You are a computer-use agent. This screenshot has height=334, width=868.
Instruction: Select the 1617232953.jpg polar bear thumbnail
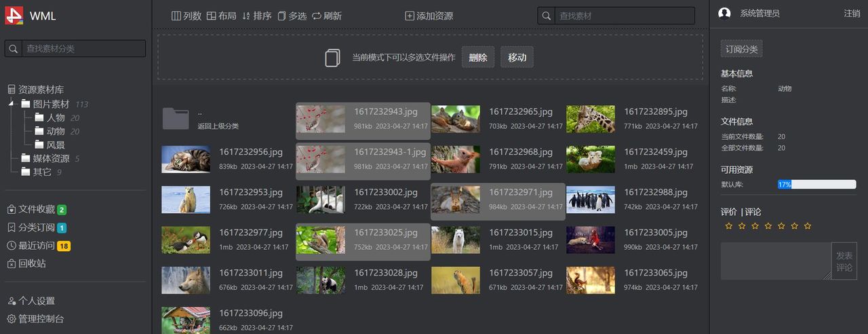186,200
